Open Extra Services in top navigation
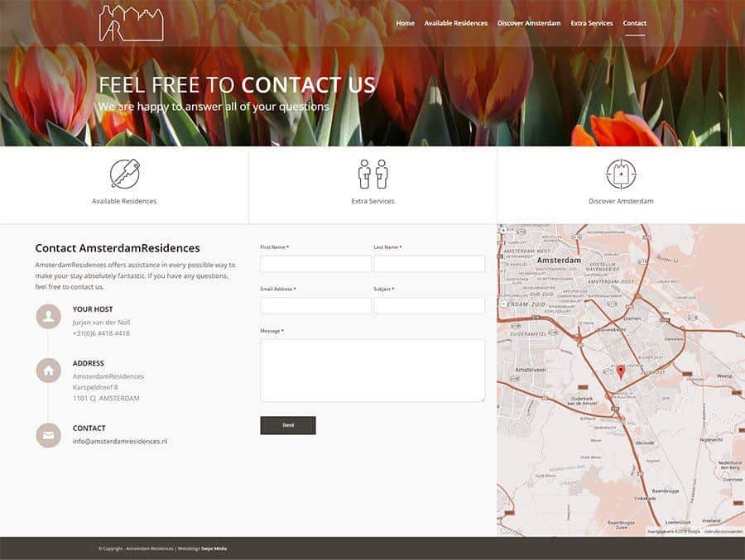The height and width of the screenshot is (560, 745). [x=592, y=23]
